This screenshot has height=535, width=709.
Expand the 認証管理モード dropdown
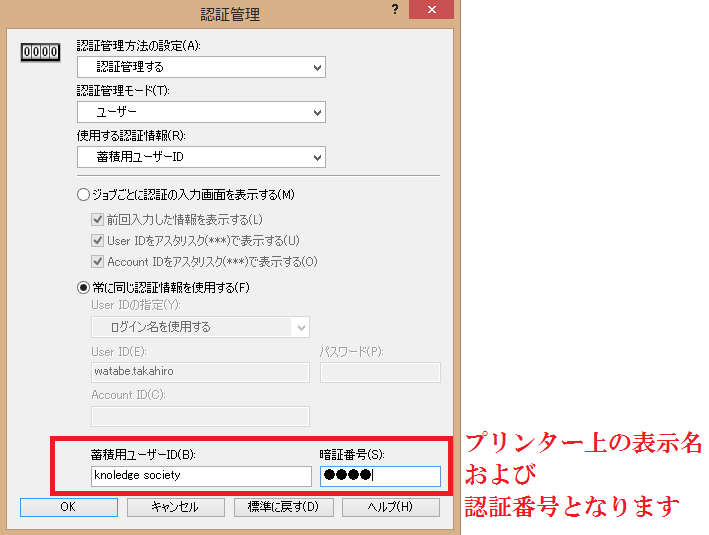(x=201, y=112)
